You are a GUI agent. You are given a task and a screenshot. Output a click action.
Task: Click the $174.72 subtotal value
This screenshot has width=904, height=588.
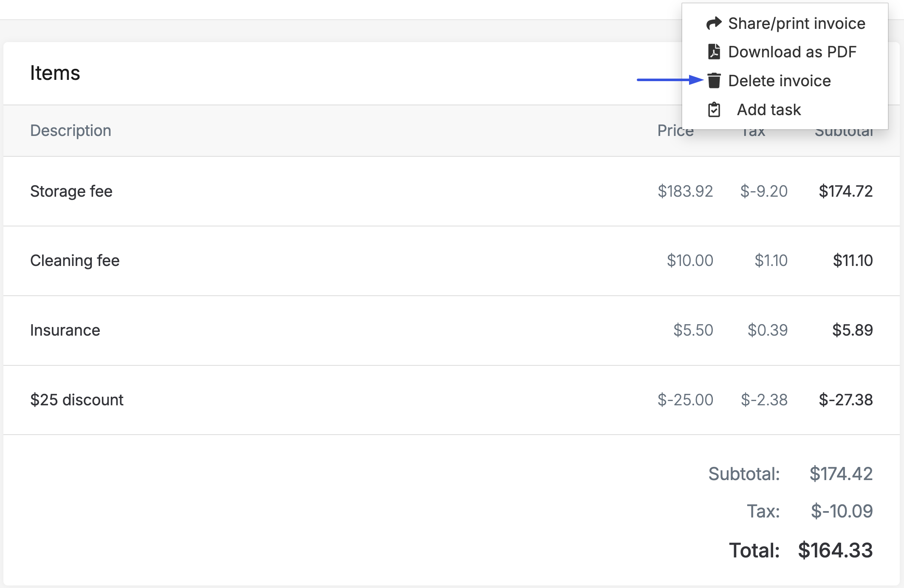click(845, 191)
